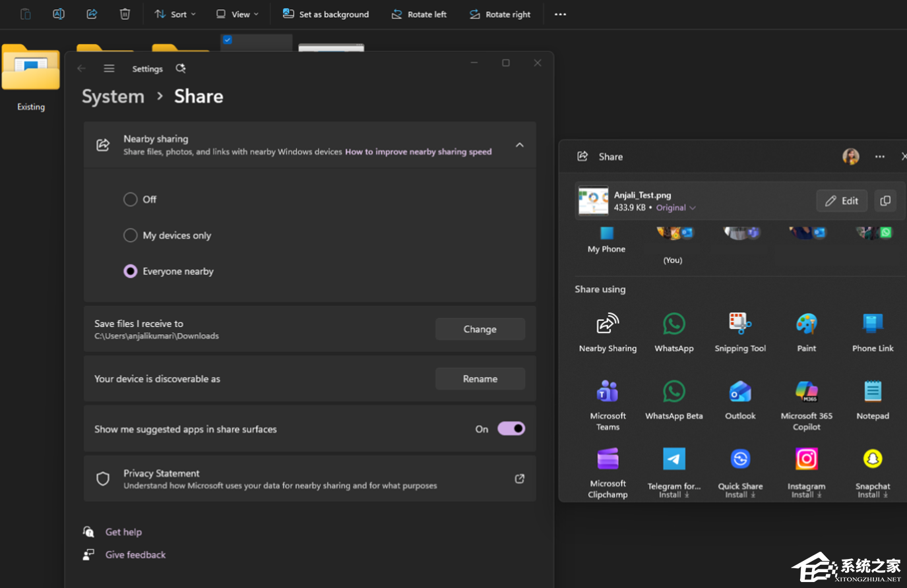
Task: Open Privacy Statement external link icon
Action: pyautogui.click(x=520, y=479)
